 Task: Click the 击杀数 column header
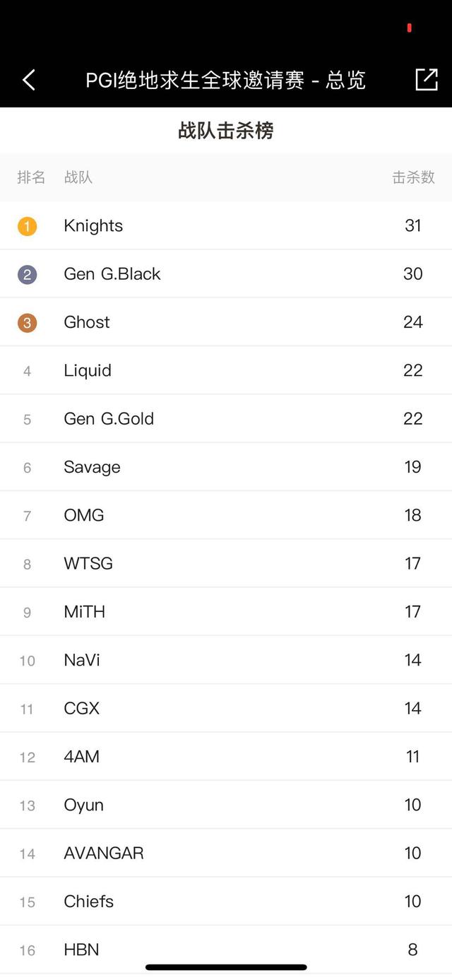413,177
